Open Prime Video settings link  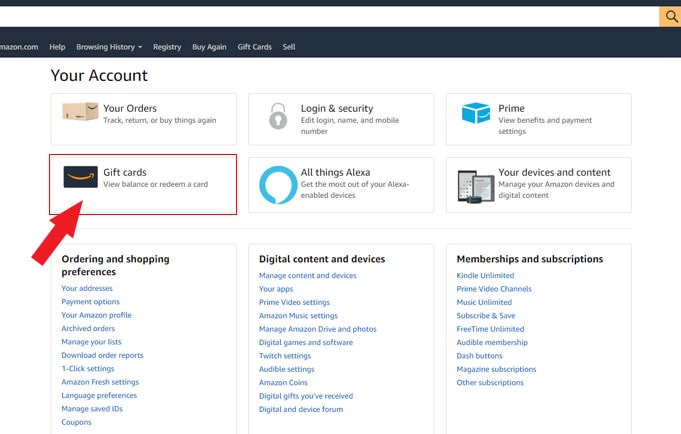(294, 302)
